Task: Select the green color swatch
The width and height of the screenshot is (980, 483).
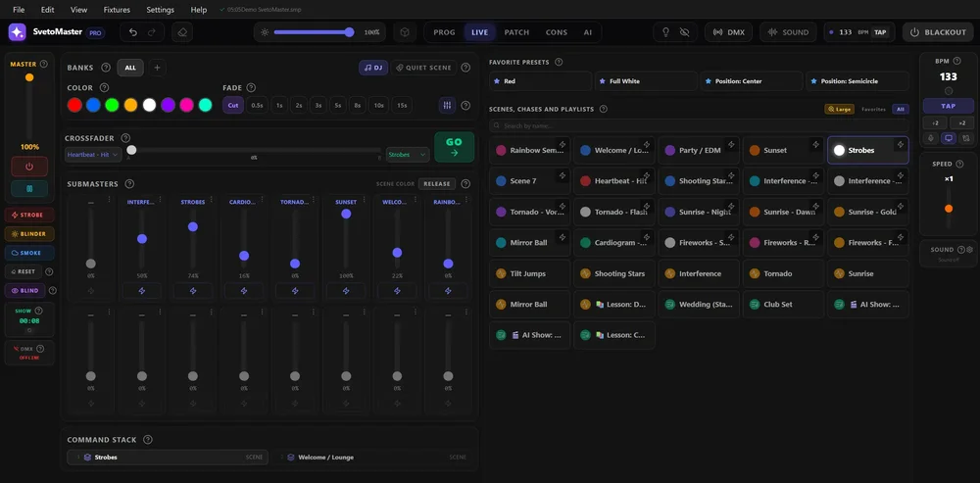Action: (x=112, y=106)
